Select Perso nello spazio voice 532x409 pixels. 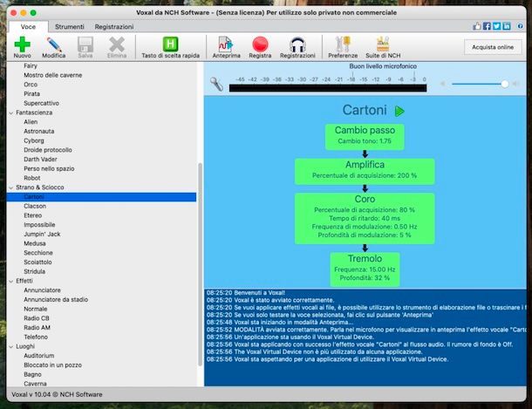click(x=49, y=168)
